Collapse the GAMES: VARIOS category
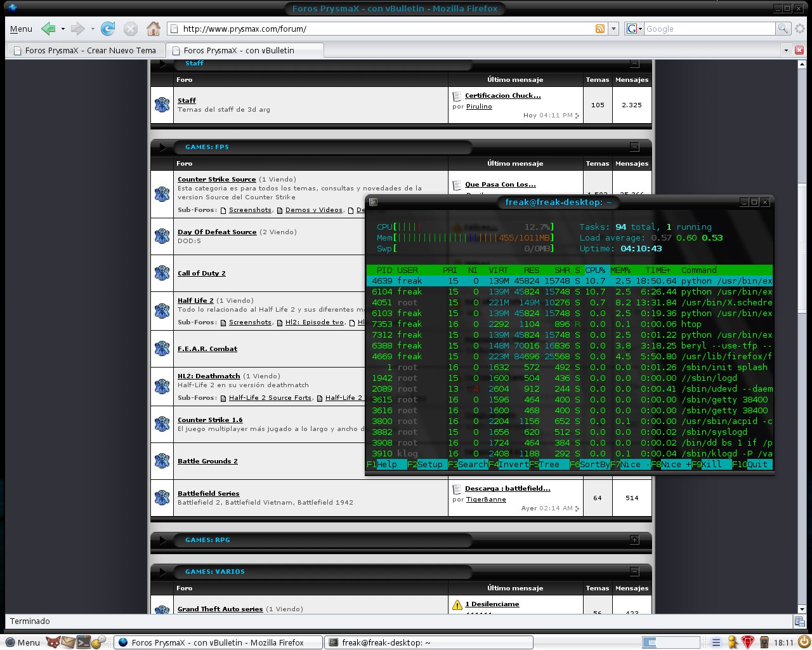This screenshot has height=650, width=812. pyautogui.click(x=634, y=571)
